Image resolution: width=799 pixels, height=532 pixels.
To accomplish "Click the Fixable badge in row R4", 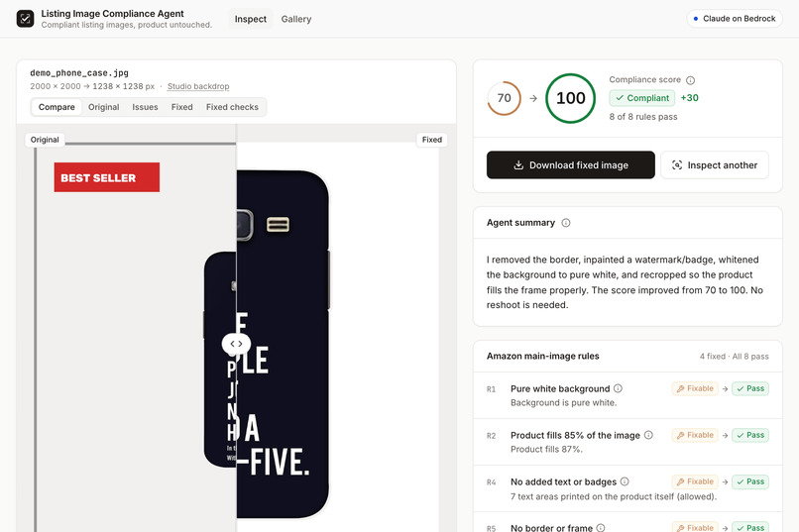I will pos(695,481).
